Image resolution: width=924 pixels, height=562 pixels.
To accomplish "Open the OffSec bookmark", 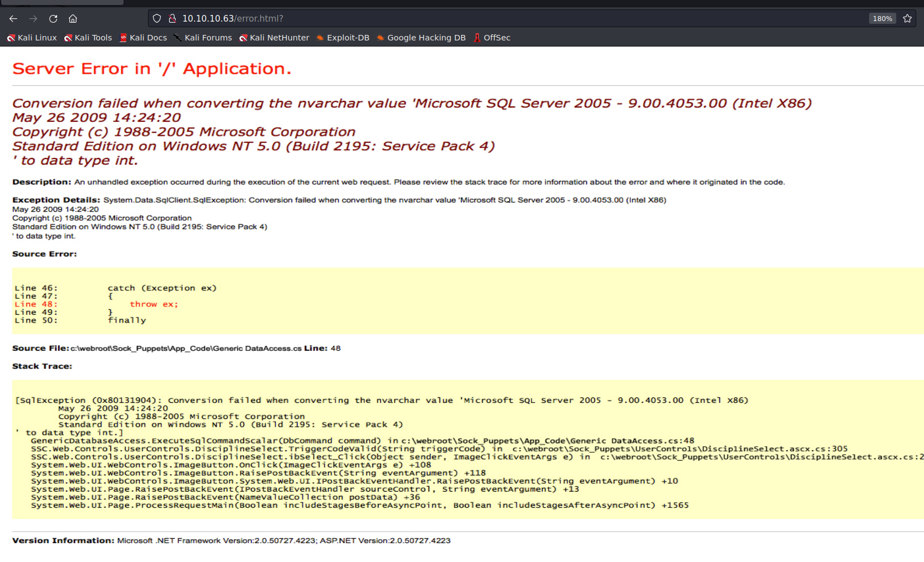I will tap(492, 38).
